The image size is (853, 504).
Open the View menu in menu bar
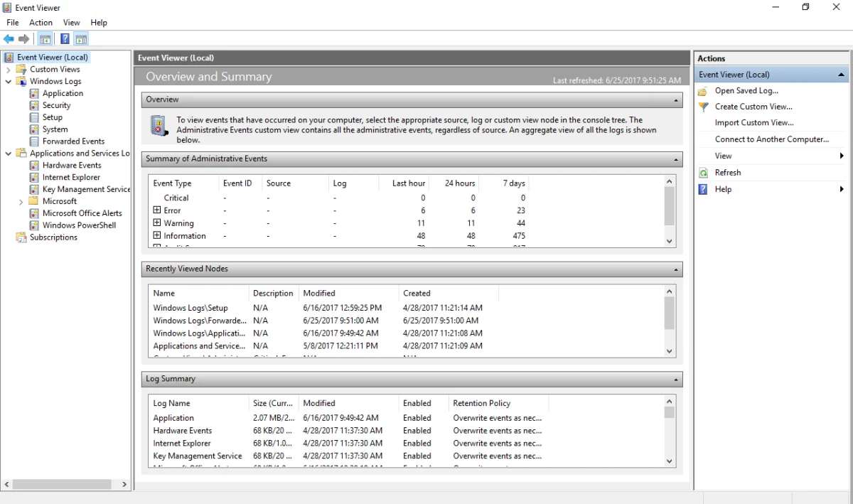[71, 23]
